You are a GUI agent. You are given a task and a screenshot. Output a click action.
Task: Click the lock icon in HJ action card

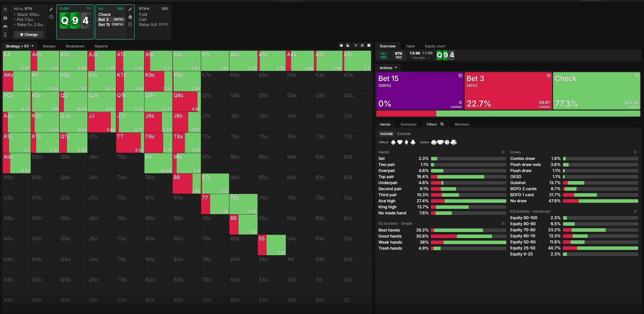click(x=130, y=17)
